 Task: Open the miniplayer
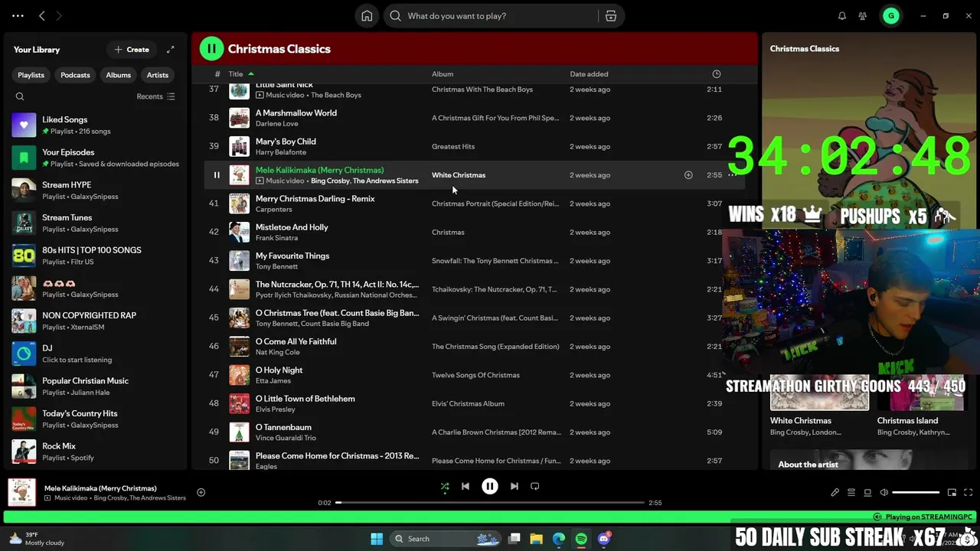952,492
